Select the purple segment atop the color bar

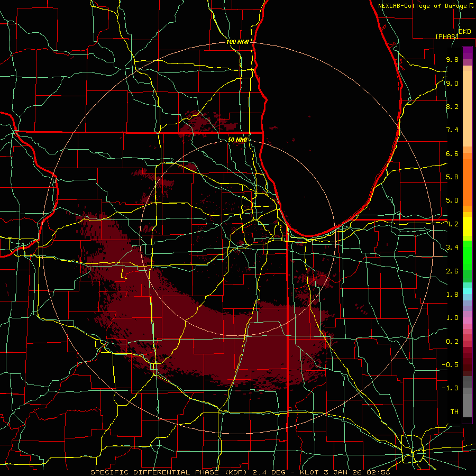467,53
